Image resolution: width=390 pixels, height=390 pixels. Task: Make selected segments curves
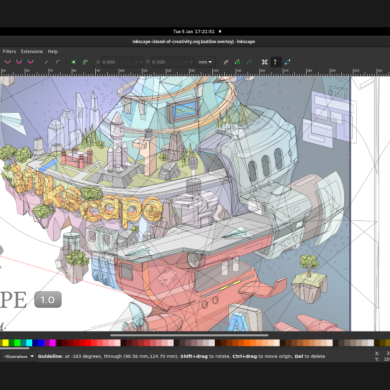coord(58,62)
